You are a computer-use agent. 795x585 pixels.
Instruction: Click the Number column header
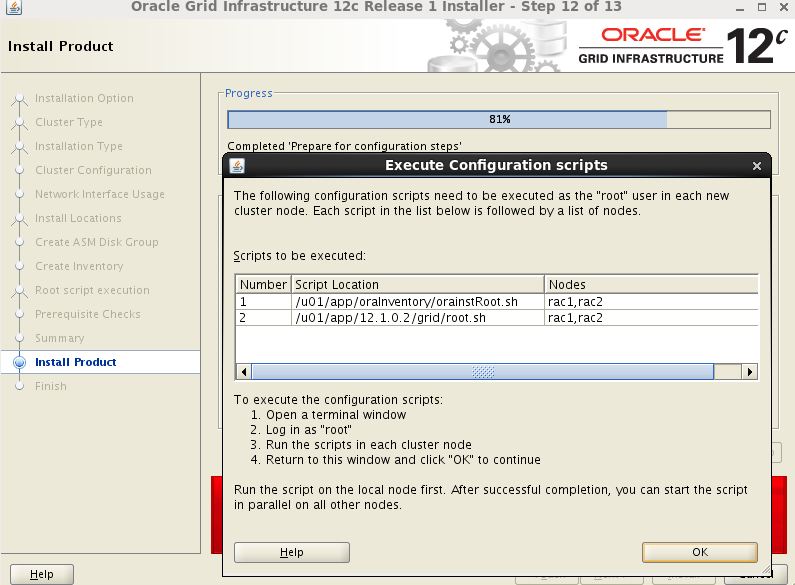click(263, 284)
